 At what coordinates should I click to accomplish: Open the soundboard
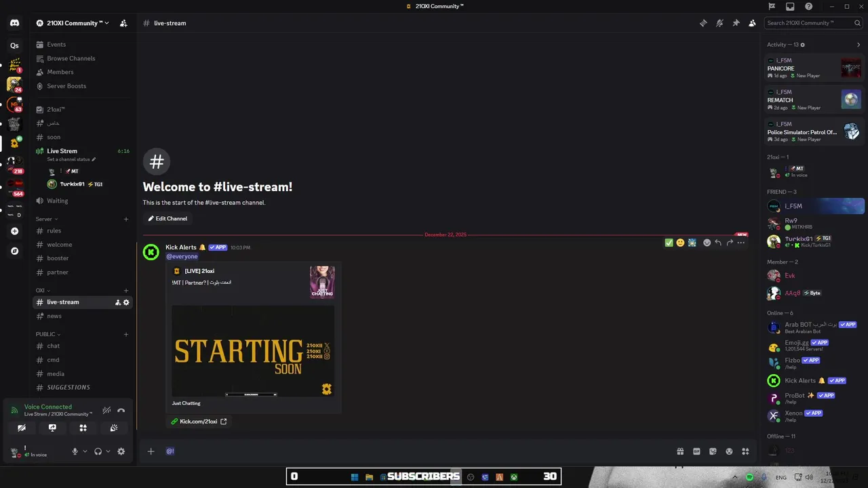point(114,428)
